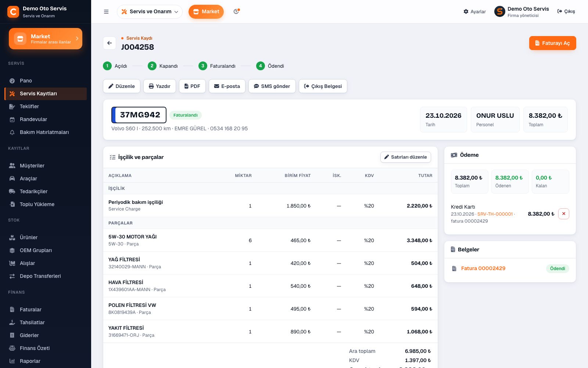Open Randevular sidebar item
This screenshot has width=588, height=368.
tap(46, 119)
